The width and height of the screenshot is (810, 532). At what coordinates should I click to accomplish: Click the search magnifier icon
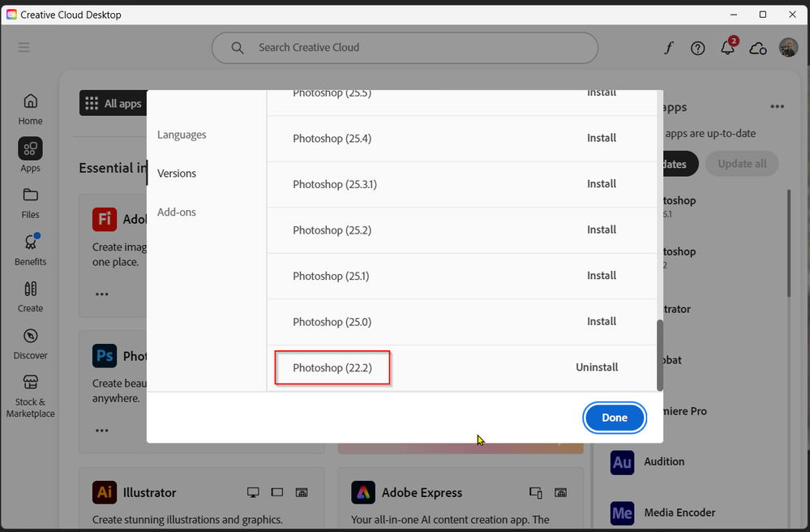[237, 48]
